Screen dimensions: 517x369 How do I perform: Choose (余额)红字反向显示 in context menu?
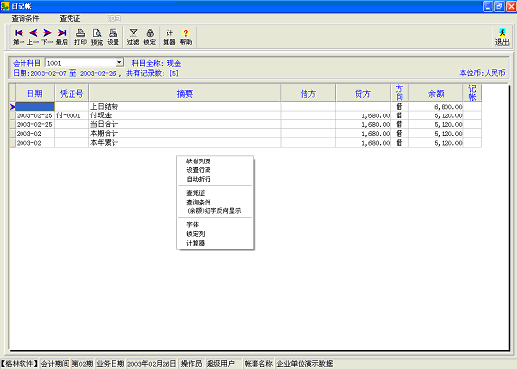[x=214, y=211]
